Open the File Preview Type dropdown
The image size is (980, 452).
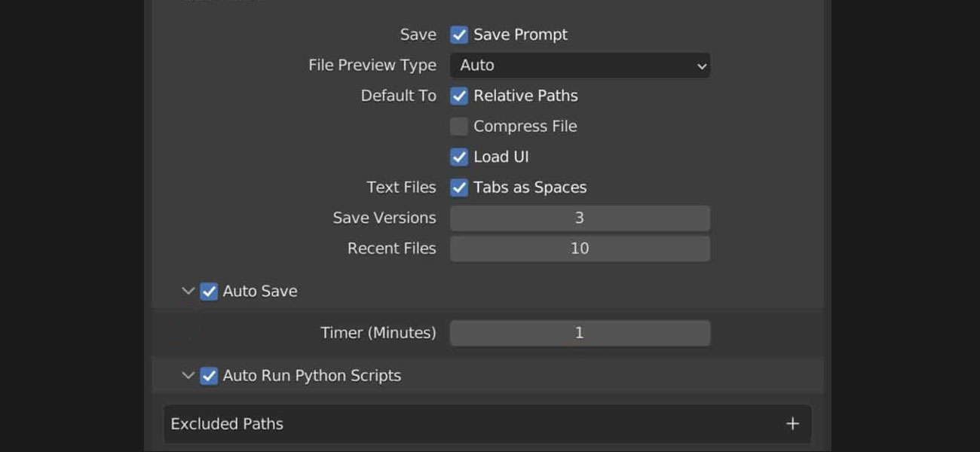tap(579, 66)
